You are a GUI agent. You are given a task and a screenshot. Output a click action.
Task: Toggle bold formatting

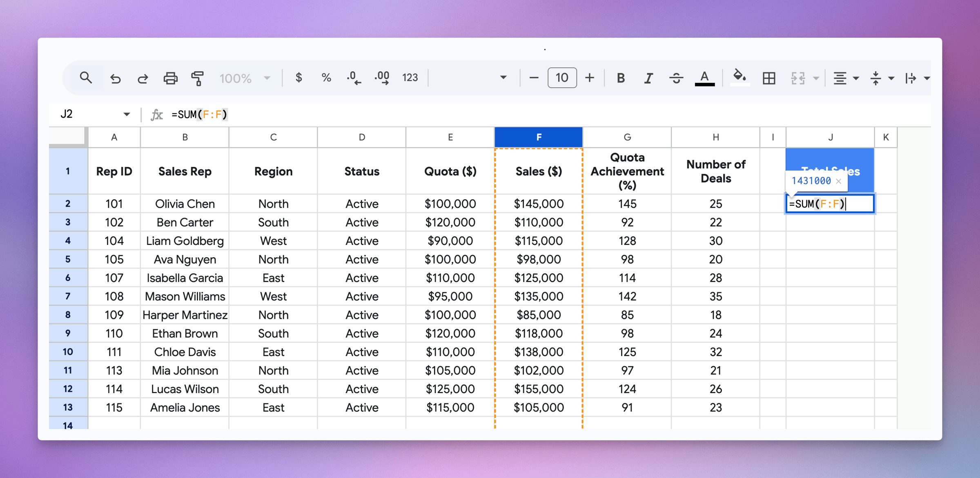(621, 78)
